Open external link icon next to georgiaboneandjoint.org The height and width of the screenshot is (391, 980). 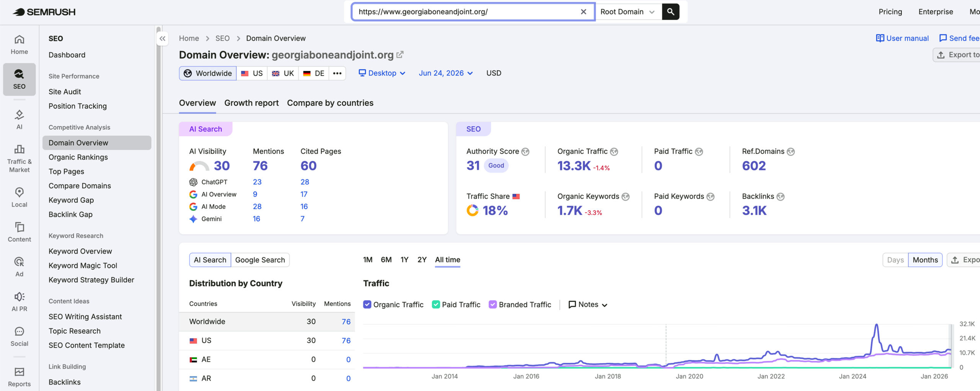(400, 55)
